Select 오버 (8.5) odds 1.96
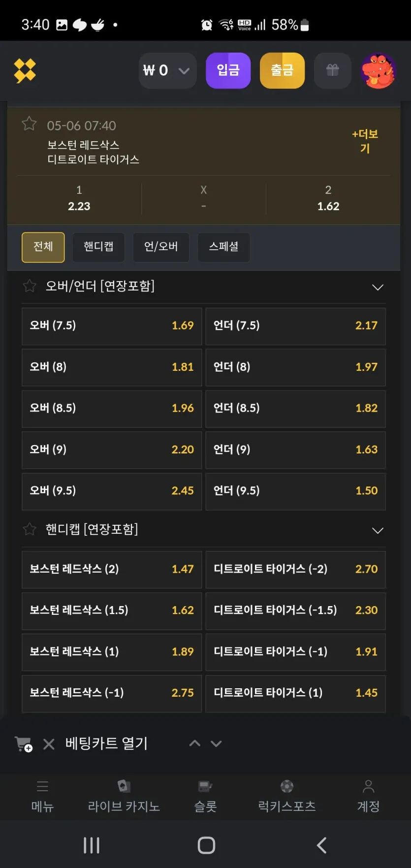Image resolution: width=411 pixels, height=868 pixels. (112, 409)
